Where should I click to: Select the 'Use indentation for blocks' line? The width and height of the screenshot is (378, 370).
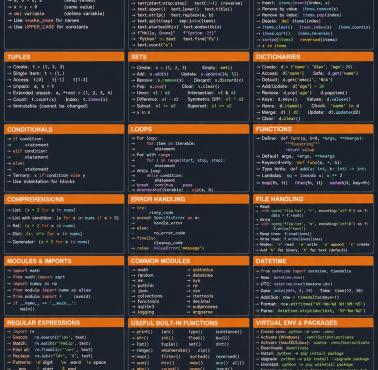pyautogui.click(x=41, y=182)
